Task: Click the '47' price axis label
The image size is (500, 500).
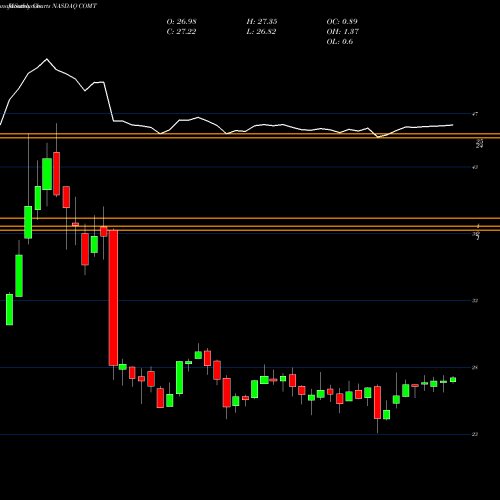Action: pos(475,114)
